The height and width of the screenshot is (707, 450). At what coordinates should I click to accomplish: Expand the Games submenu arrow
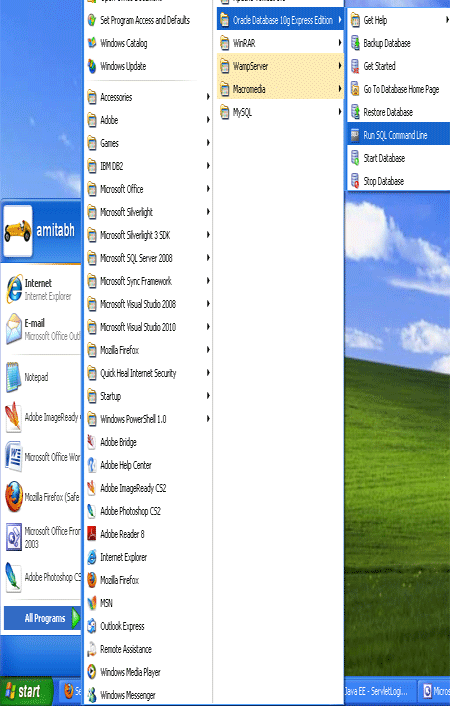point(208,143)
